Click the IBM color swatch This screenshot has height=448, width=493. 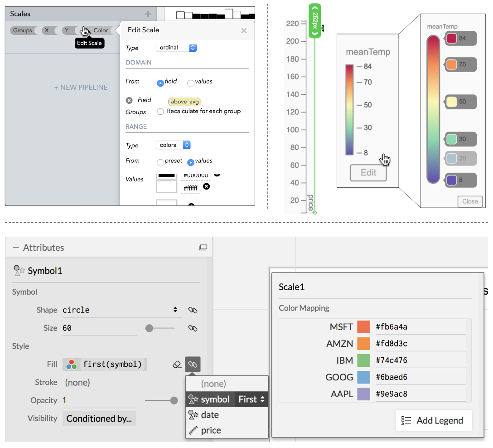tap(363, 360)
